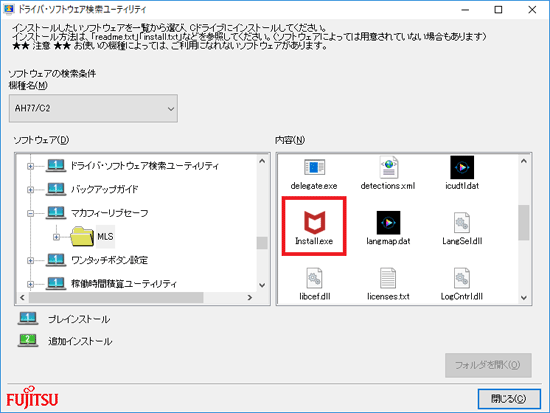Click the 内容(N) label

point(290,140)
